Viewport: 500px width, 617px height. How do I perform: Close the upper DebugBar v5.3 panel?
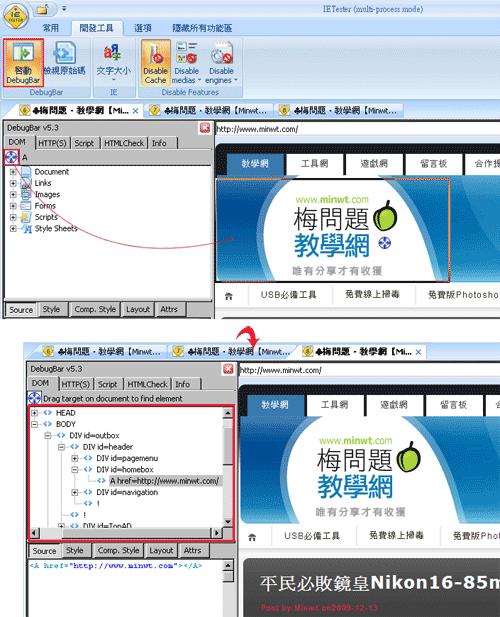[205, 127]
